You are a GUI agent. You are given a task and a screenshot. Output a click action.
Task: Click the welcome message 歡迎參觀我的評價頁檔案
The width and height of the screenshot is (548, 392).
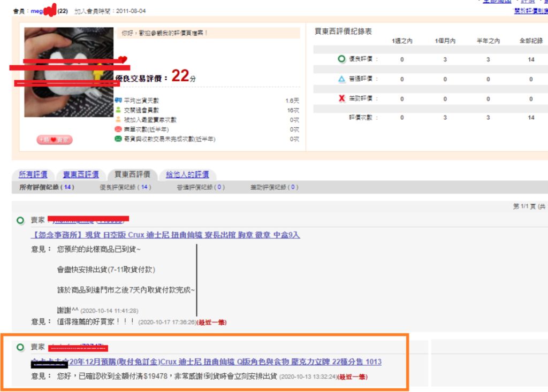(x=164, y=33)
